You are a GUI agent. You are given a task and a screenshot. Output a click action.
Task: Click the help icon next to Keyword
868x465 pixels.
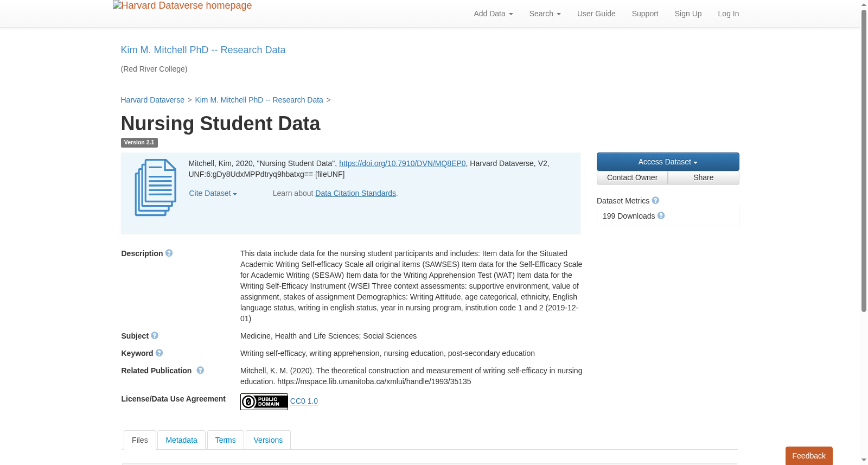pos(159,353)
